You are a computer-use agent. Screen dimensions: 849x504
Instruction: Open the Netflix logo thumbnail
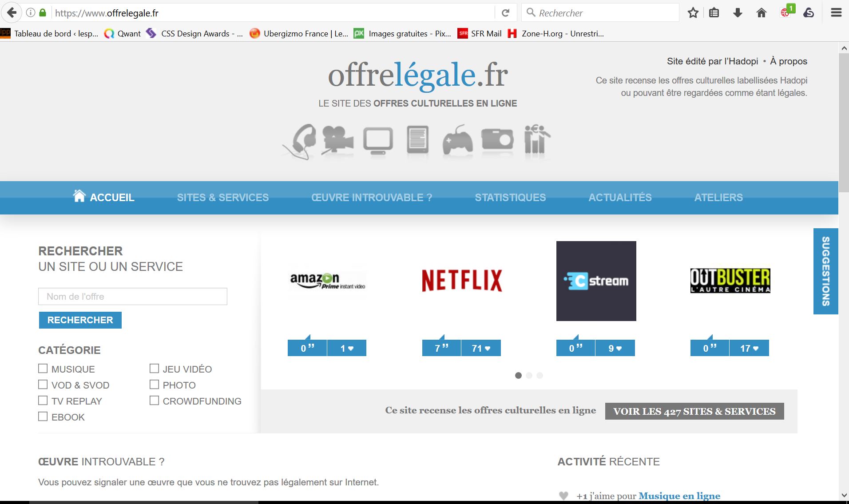pyautogui.click(x=462, y=281)
